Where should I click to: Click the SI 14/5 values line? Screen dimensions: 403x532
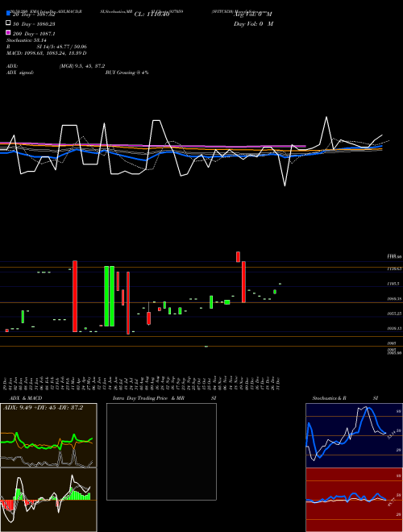point(61,47)
